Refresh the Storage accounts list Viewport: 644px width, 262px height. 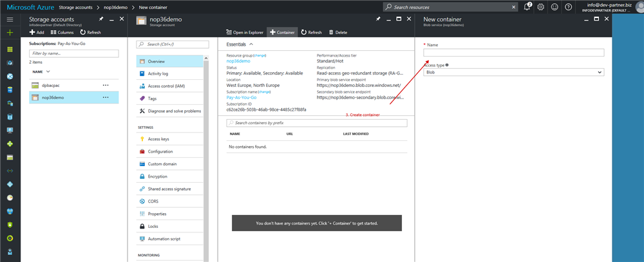tap(90, 32)
